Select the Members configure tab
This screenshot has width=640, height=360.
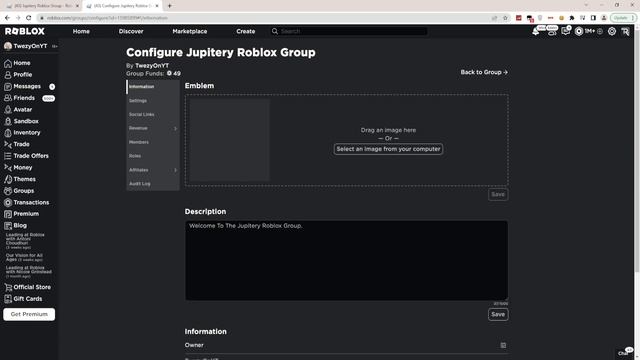point(153,142)
